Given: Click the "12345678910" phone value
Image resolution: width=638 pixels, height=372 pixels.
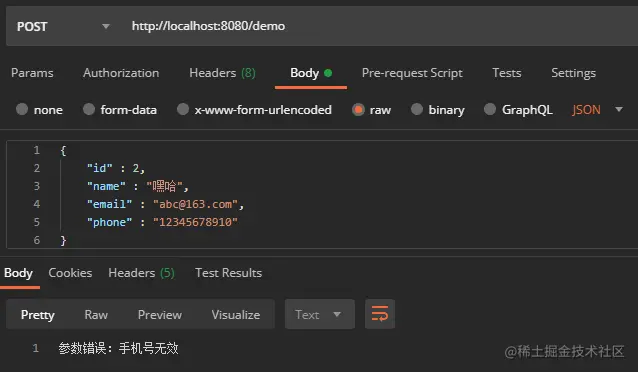Looking at the screenshot, I should point(195,222).
